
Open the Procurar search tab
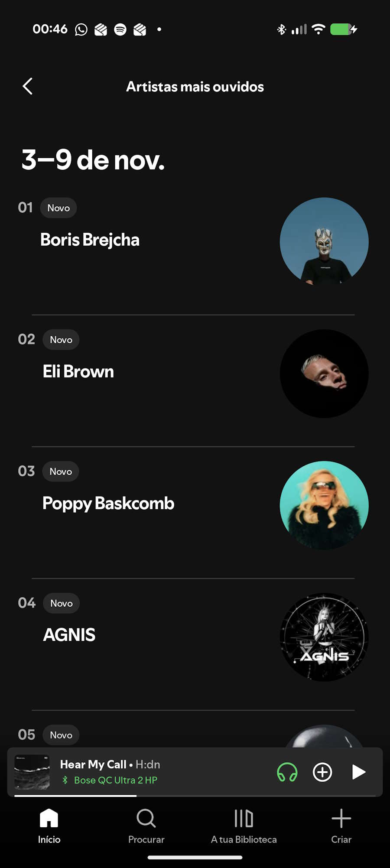pyautogui.click(x=146, y=826)
